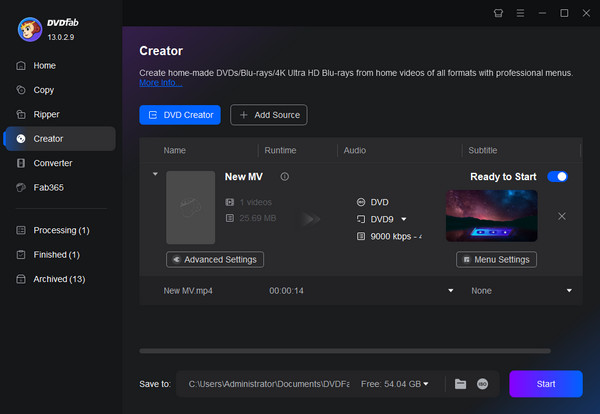Click the Save to path field
600x414 pixels.
269,384
